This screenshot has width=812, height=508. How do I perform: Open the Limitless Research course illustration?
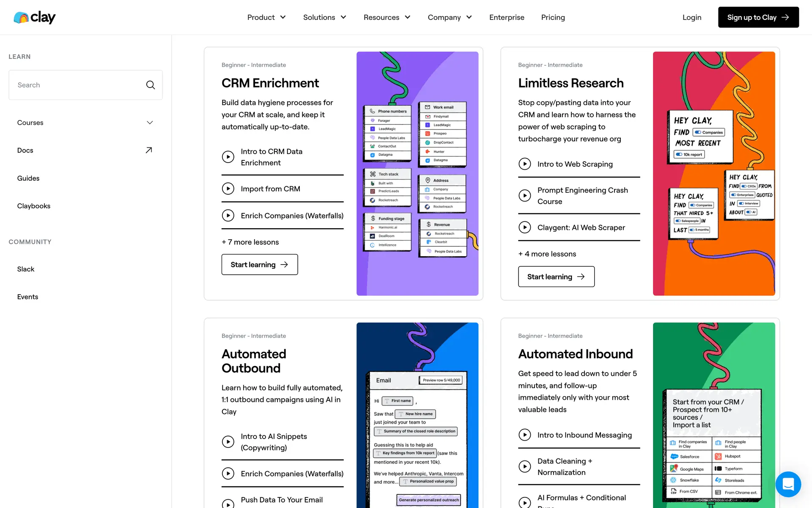(x=713, y=174)
